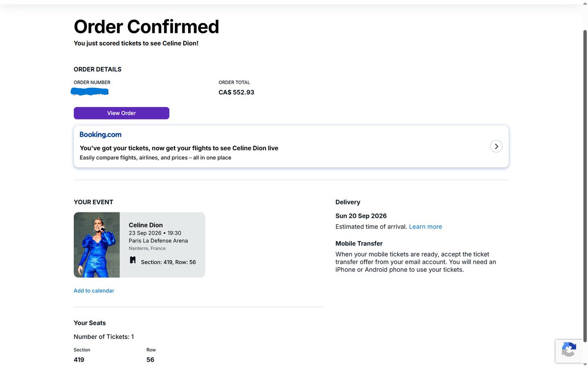Click the CA$ 552.93 order total

click(x=236, y=92)
